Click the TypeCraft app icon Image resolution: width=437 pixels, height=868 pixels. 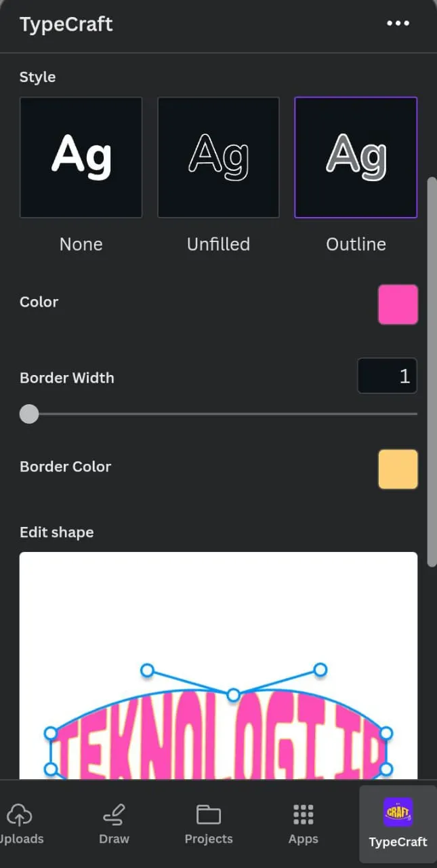pos(398,812)
